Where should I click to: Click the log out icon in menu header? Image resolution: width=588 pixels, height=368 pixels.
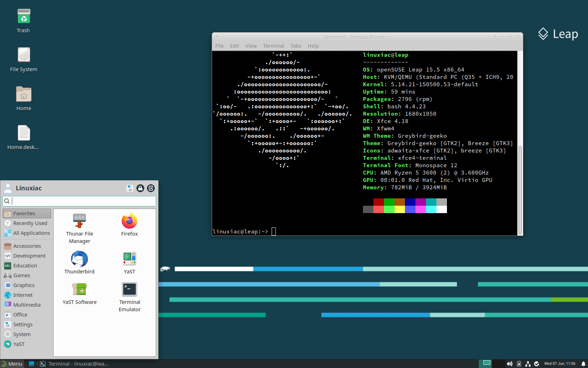tap(151, 188)
